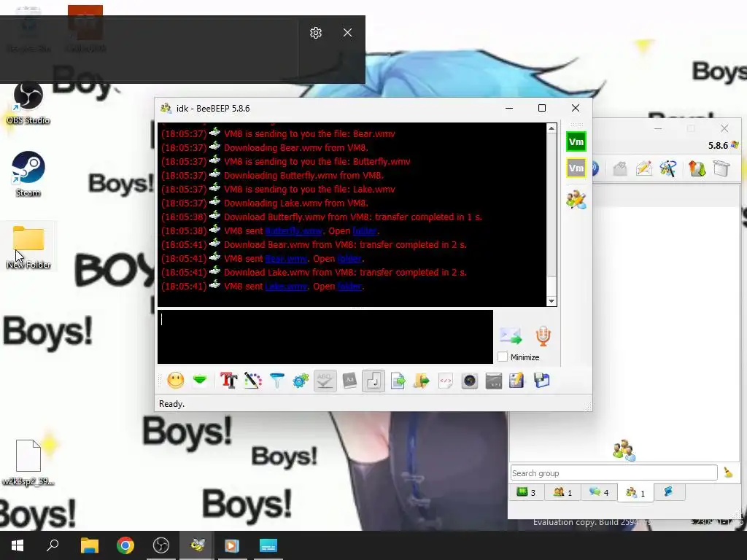Image resolution: width=747 pixels, height=560 pixels.
Task: Open OBS Studio desktop shortcut
Action: (28, 103)
